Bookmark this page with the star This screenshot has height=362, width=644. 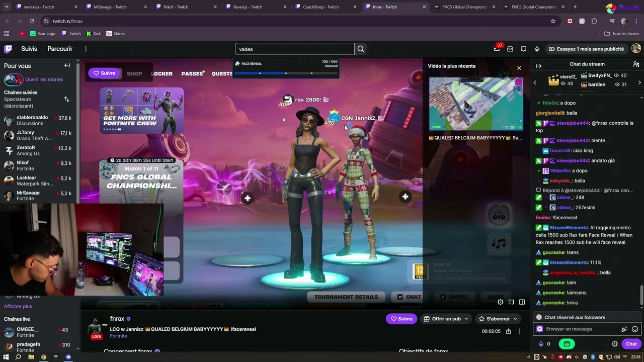pyautogui.click(x=553, y=21)
